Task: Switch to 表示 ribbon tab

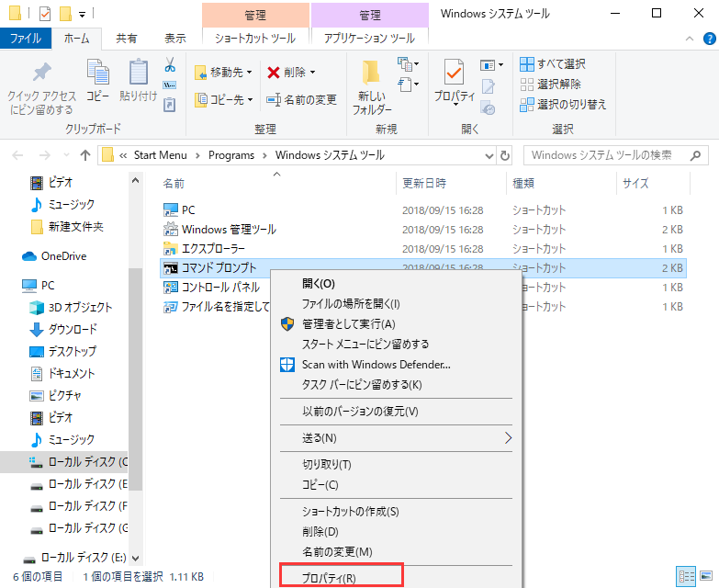Action: point(175,38)
